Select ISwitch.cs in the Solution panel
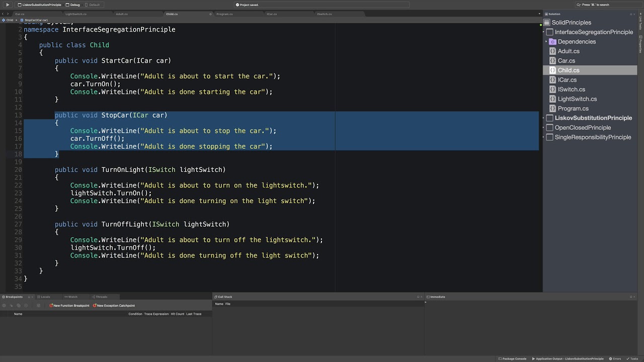This screenshot has height=362, width=644. tap(571, 89)
